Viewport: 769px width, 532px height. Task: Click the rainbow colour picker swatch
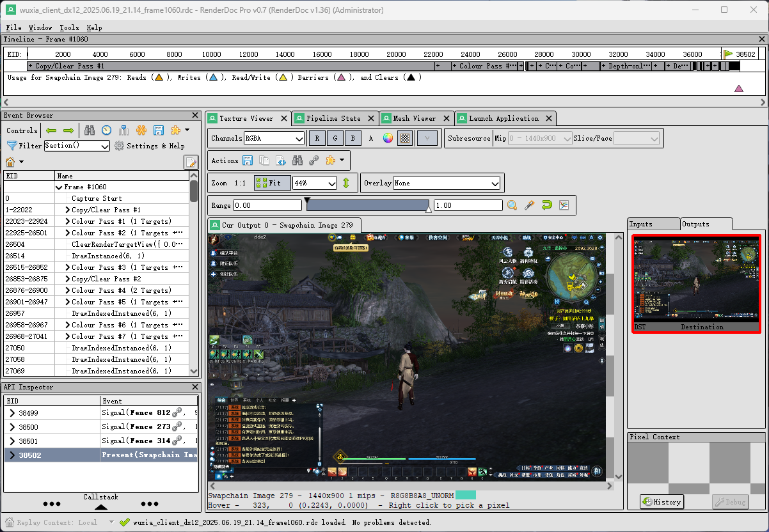pyautogui.click(x=388, y=138)
